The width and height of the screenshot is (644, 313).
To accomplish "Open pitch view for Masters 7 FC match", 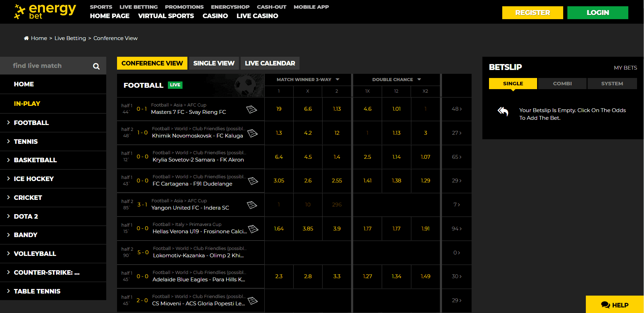I will coord(251,109).
